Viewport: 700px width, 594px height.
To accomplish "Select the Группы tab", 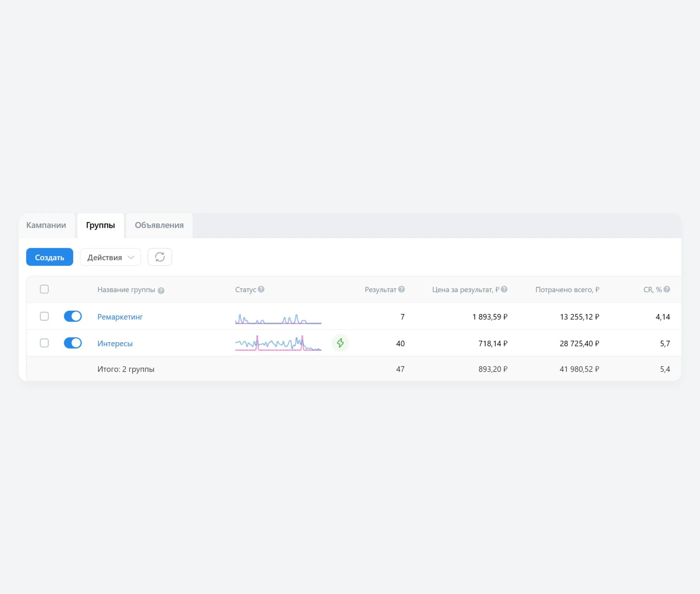I will coord(101,225).
